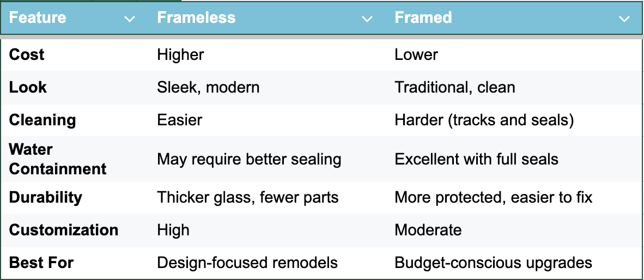Screen dimensions: 644x280
Task: Select the Feature header label text
Action: [38, 18]
